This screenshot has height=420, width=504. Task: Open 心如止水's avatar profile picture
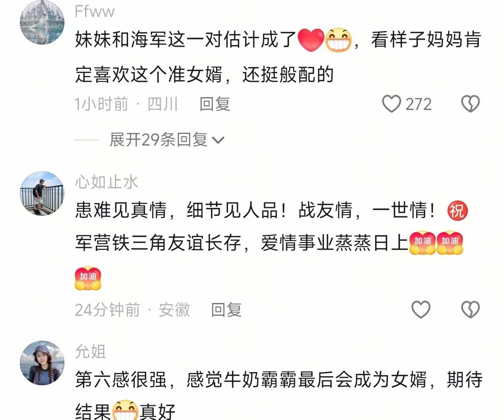pos(42,193)
